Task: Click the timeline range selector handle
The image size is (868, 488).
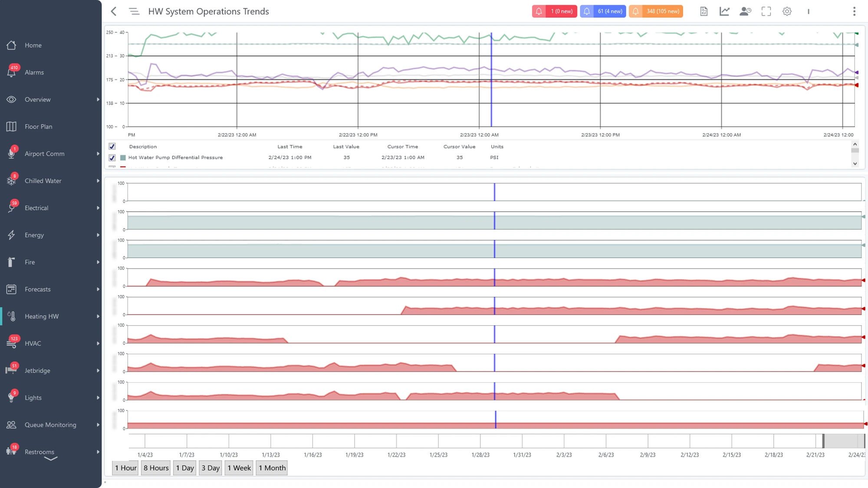Action: (823, 441)
